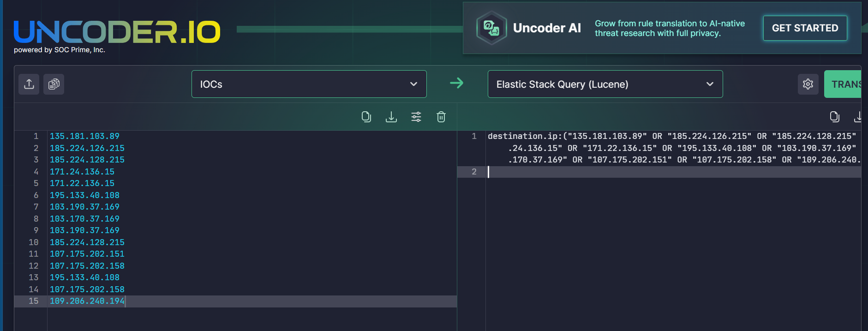
Task: Clear input with the trash icon
Action: pyautogui.click(x=441, y=117)
